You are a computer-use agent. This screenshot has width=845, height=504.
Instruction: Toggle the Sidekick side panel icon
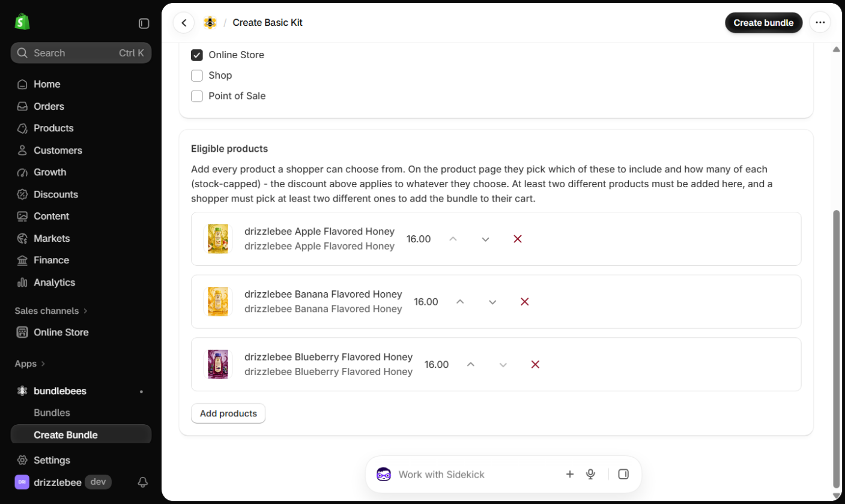(x=623, y=474)
